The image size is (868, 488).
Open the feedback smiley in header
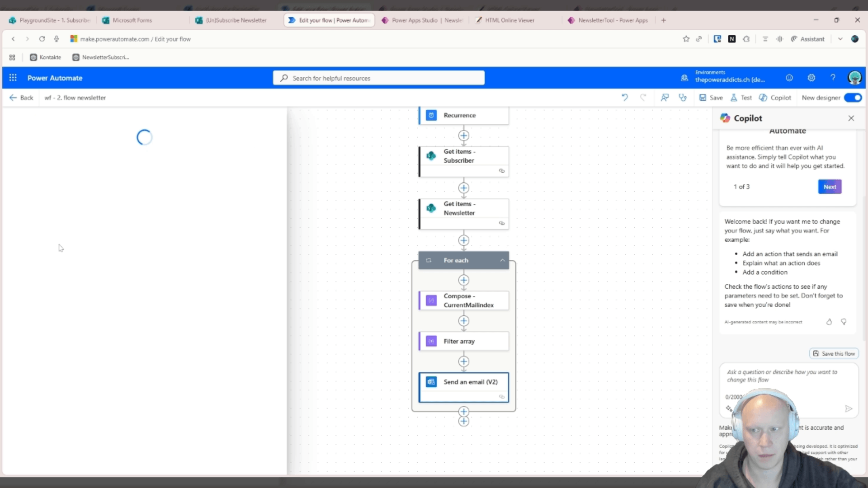tap(789, 78)
